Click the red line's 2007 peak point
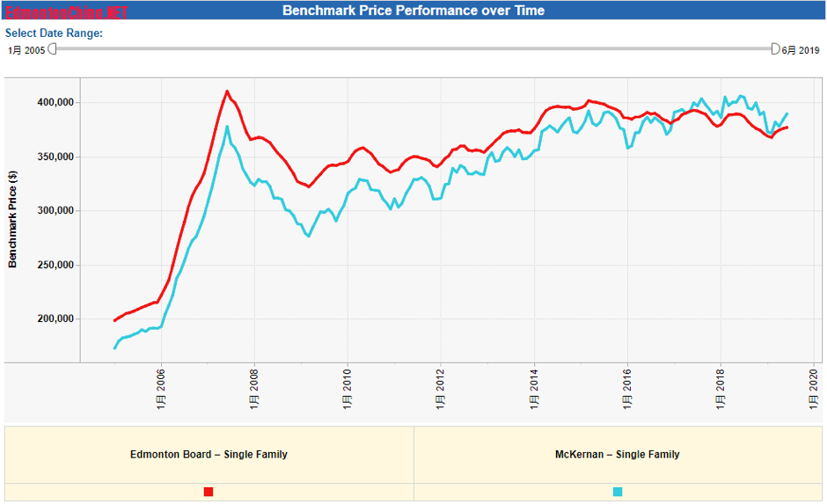This screenshot has height=504, width=827. [x=227, y=91]
